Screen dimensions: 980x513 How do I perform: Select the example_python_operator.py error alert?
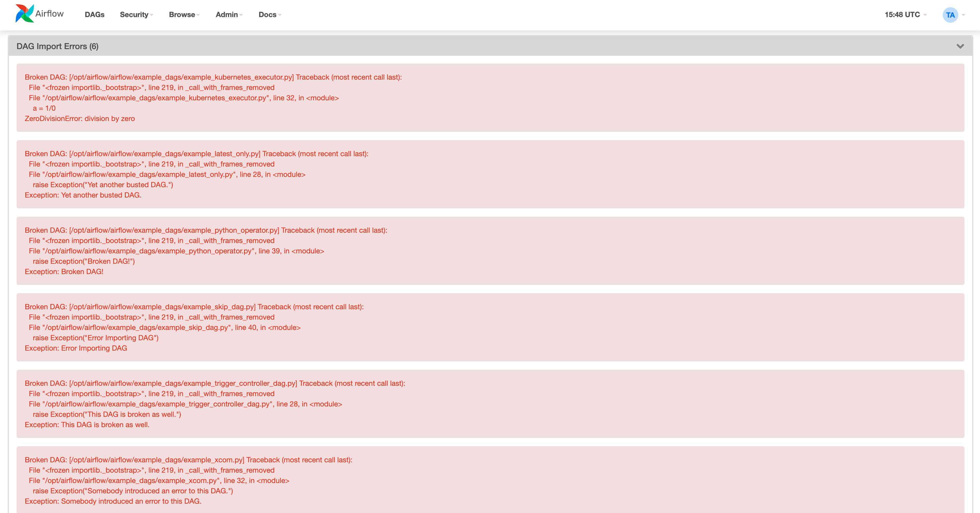coord(490,251)
